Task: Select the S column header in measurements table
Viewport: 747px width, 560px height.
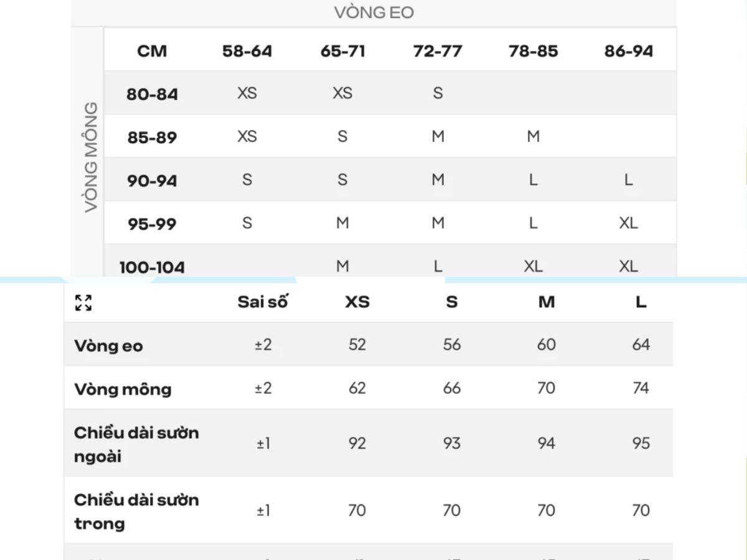Action: tap(452, 302)
